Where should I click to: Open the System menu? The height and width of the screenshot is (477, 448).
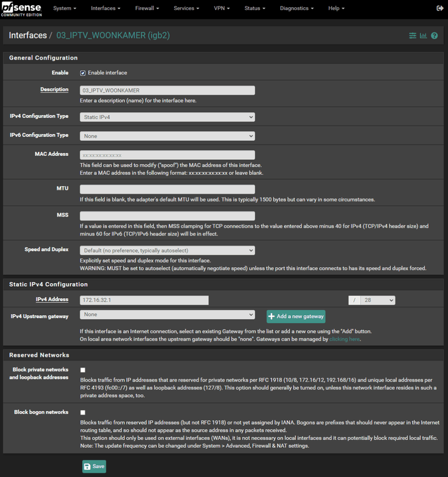[x=64, y=8]
